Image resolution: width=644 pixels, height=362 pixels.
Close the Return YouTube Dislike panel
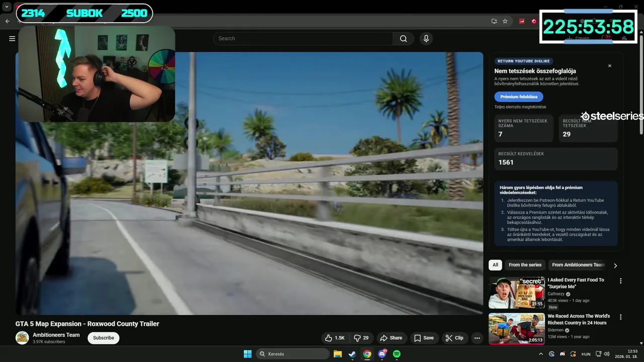point(609,66)
